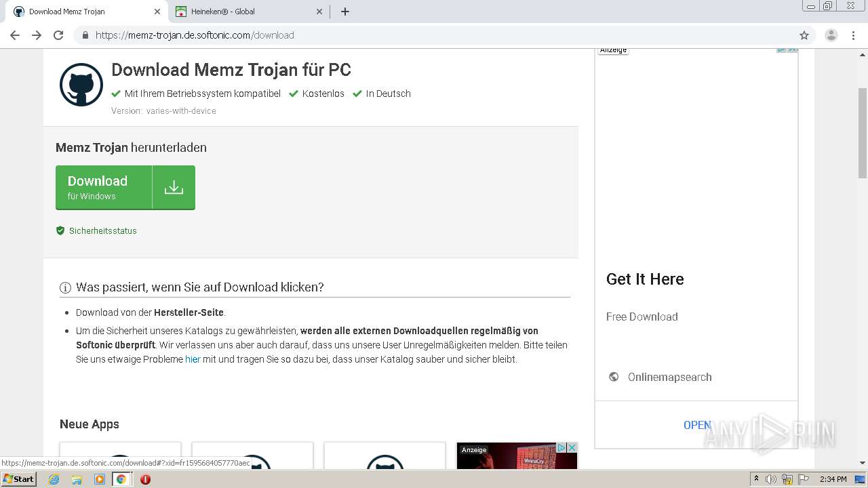The width and height of the screenshot is (868, 488).
Task: Open a new browser tab
Action: 345,12
